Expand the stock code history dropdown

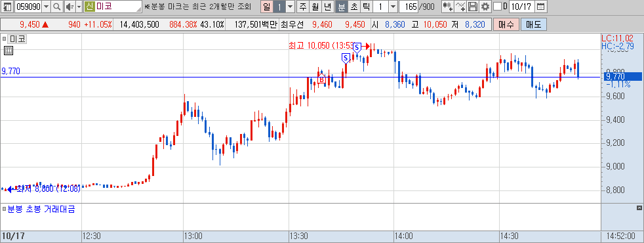46,7
